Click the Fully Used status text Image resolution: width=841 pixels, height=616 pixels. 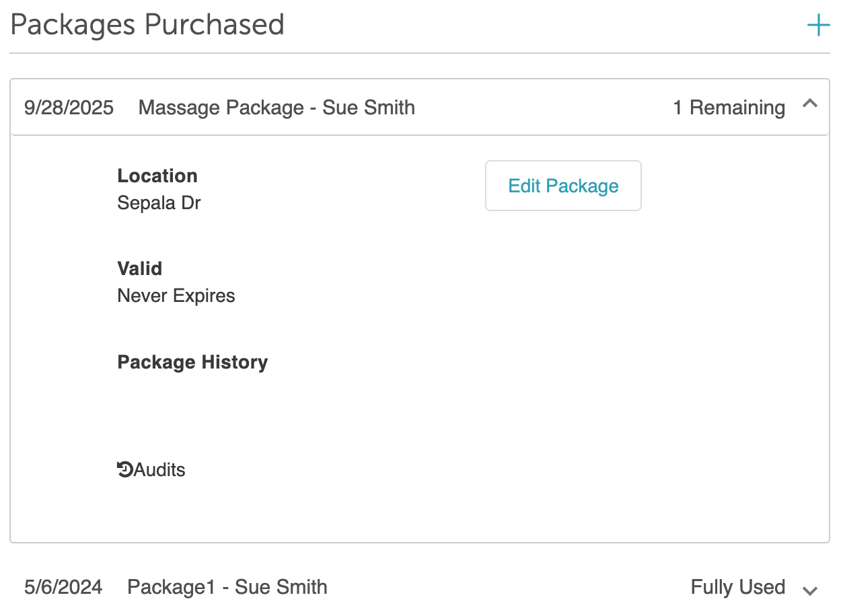tap(737, 587)
